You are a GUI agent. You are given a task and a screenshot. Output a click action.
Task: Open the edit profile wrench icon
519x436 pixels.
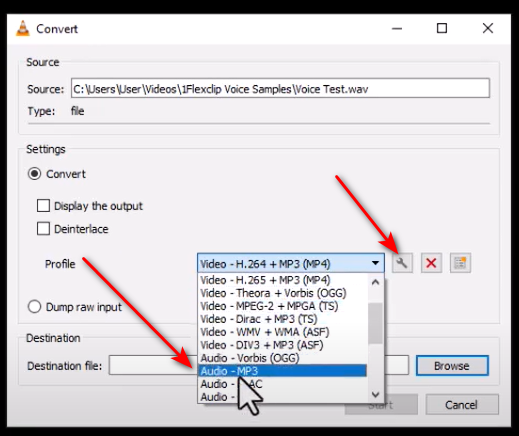pos(402,263)
